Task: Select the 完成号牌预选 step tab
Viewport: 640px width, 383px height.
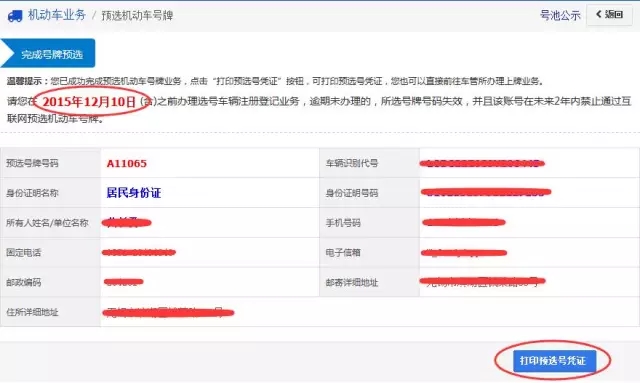Action: (x=48, y=53)
